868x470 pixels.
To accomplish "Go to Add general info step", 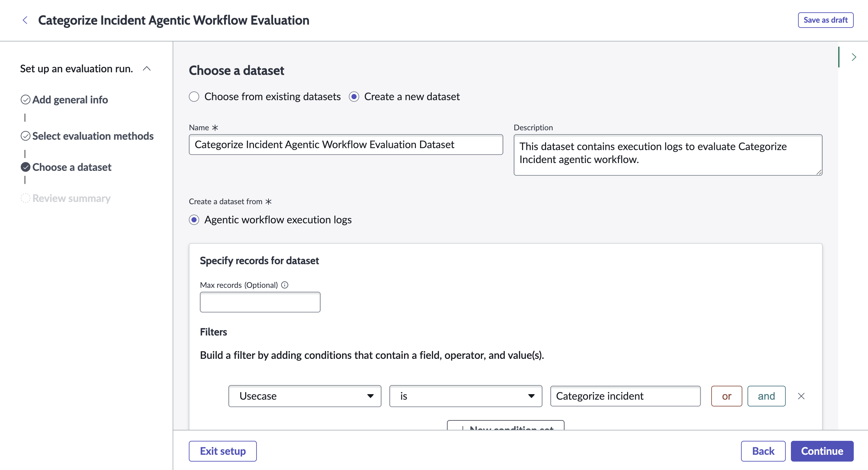I will click(x=70, y=100).
